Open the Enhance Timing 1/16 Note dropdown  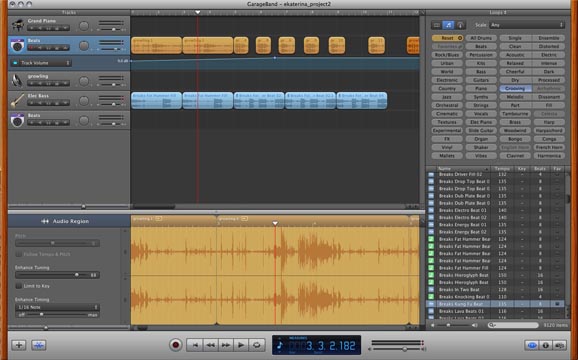pyautogui.click(x=57, y=307)
